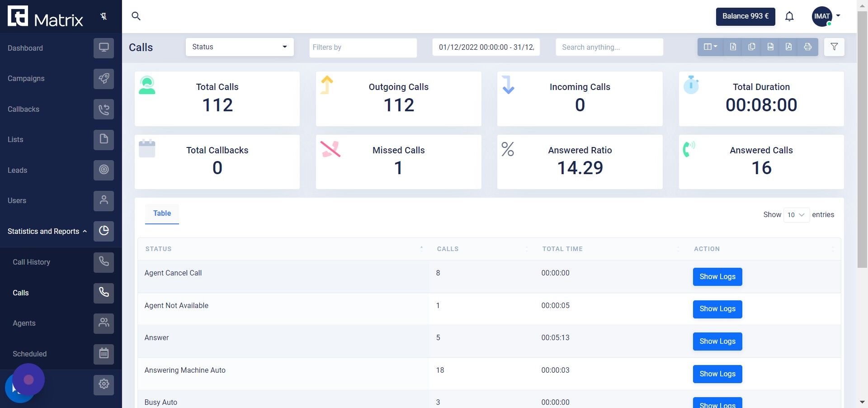This screenshot has width=868, height=408.
Task: Click the magnifier search icon
Action: coord(136,16)
